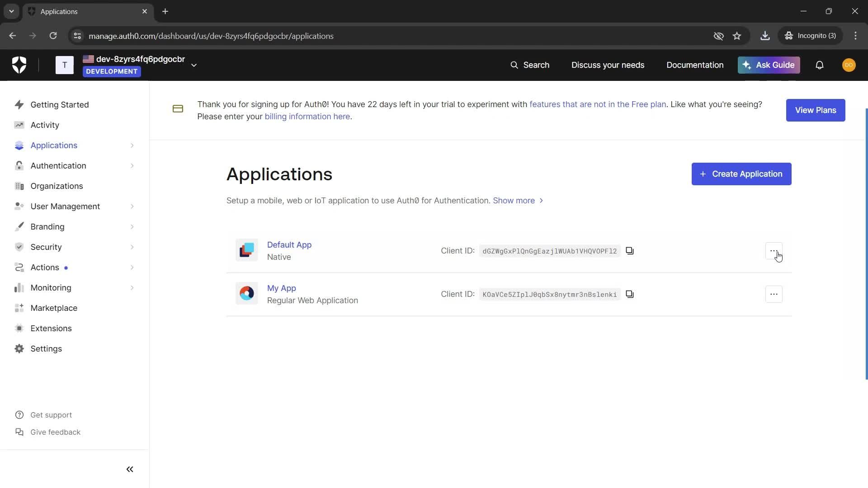Click the Default App logo thumbnail
The height and width of the screenshot is (488, 868).
247,250
